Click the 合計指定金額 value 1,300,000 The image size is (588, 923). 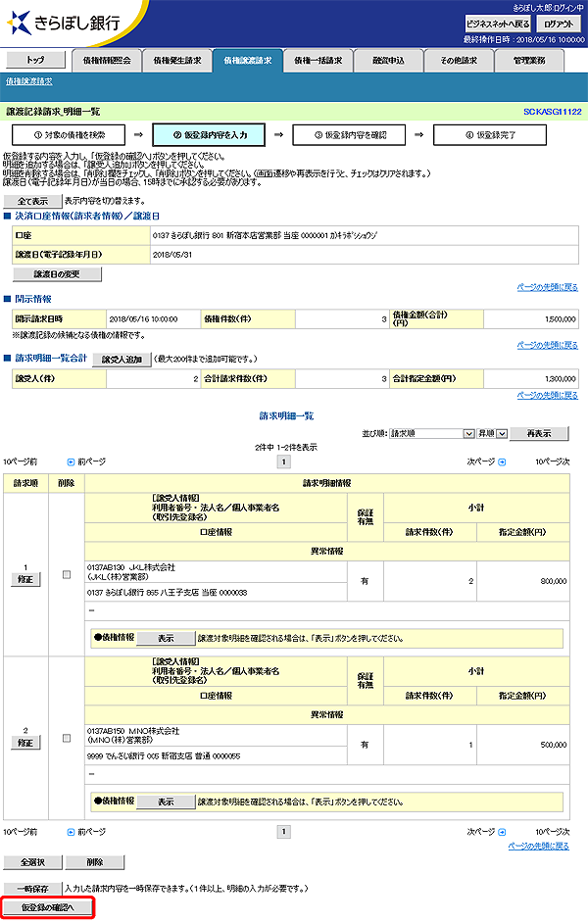[561, 379]
